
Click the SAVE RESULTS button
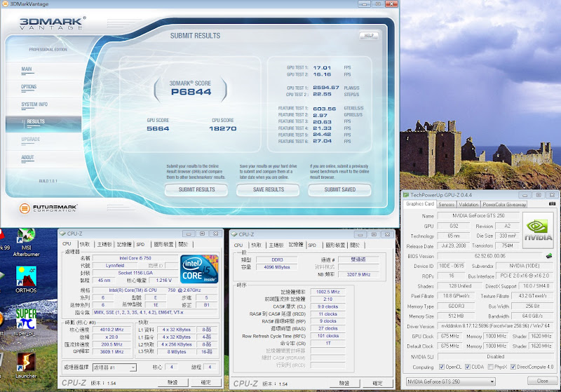(269, 189)
